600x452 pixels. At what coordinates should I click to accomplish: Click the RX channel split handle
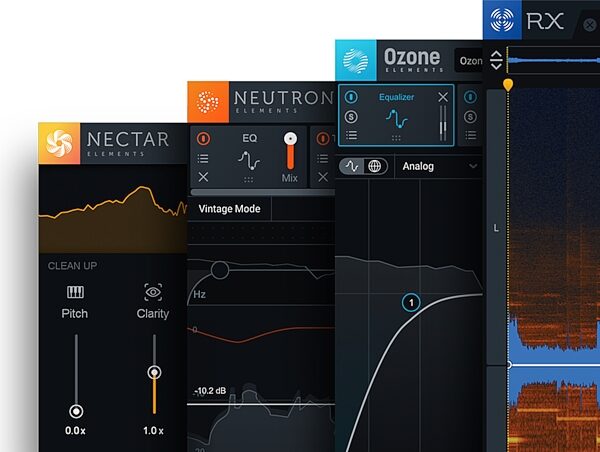pos(509,365)
